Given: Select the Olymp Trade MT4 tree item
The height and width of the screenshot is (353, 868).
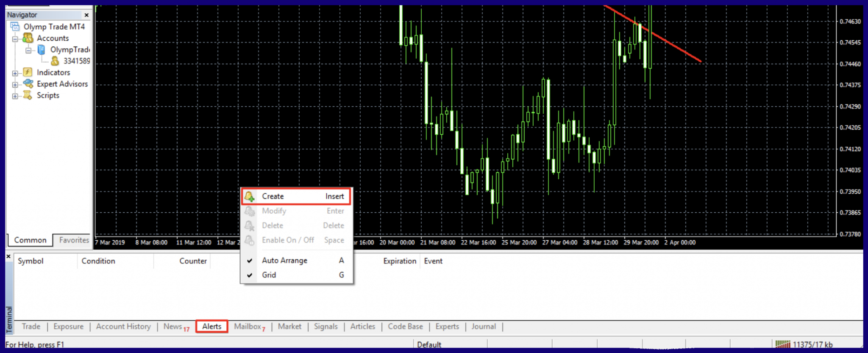Looking at the screenshot, I should pos(54,27).
